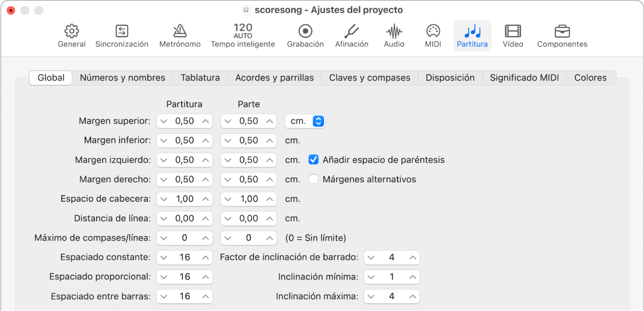644x311 pixels.
Task: Enable Márgenes alternativos checkbox
Action: coord(314,179)
